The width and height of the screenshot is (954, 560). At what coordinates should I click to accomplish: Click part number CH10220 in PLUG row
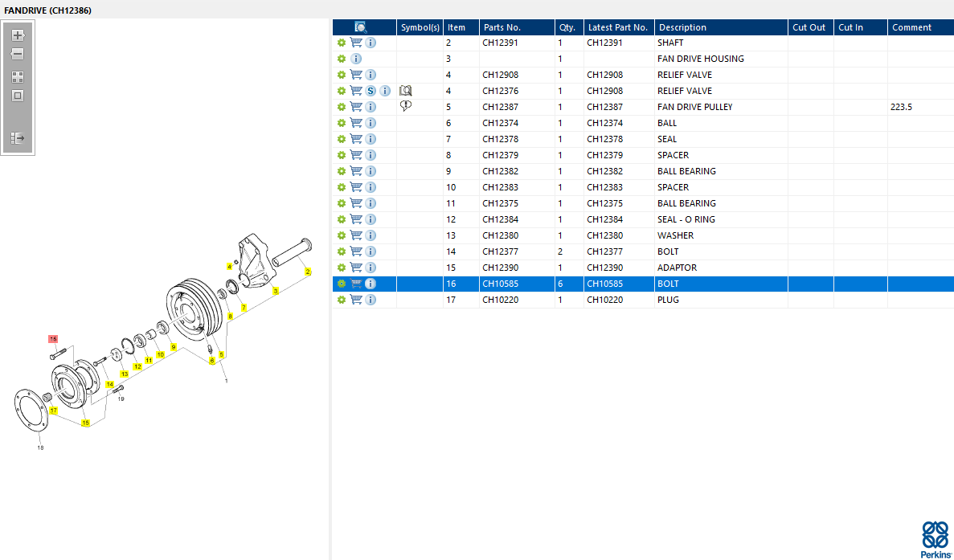[x=500, y=300]
